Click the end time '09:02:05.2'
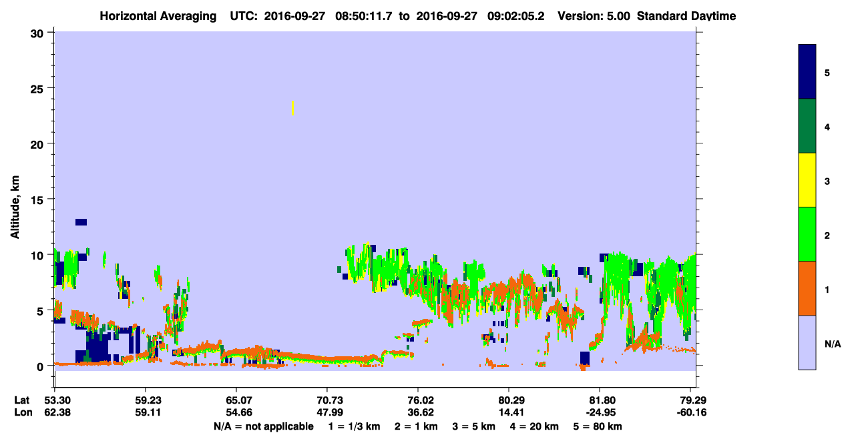 tap(515, 16)
